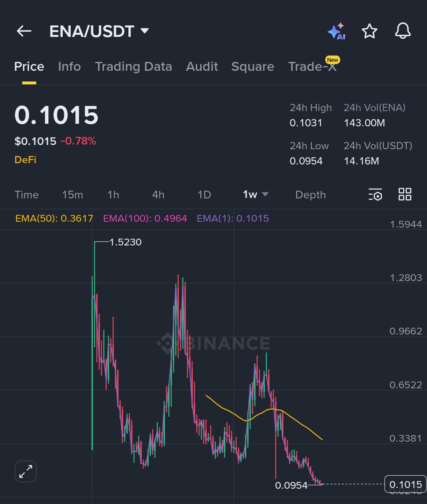This screenshot has height=504, width=427.
Task: Switch to the Info tab
Action: click(69, 67)
